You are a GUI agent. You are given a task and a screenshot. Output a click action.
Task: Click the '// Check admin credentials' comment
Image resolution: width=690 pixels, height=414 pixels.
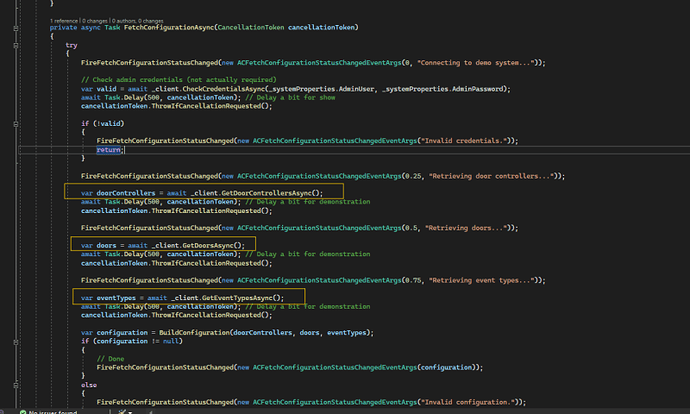(x=179, y=80)
